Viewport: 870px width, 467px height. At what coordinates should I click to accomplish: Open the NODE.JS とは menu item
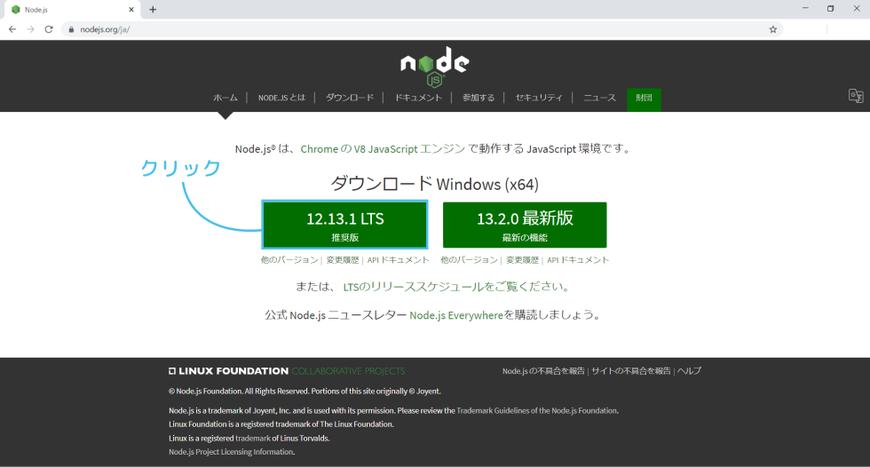[x=281, y=98]
